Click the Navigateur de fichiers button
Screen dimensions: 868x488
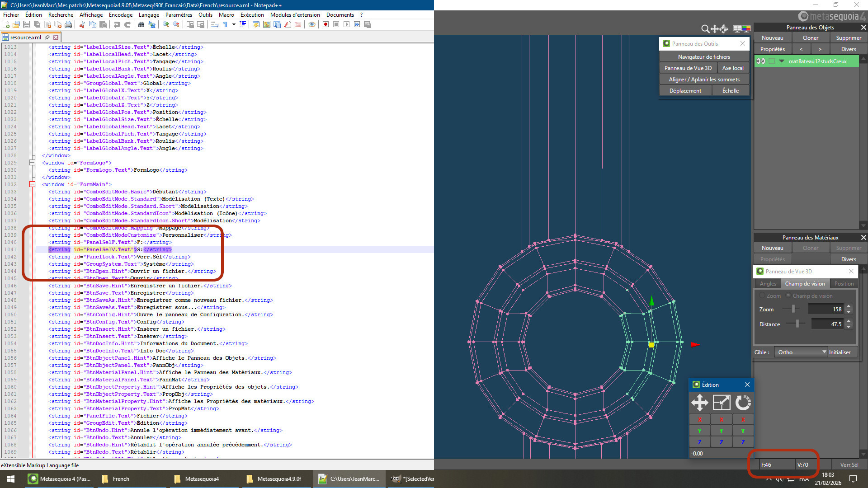(704, 56)
